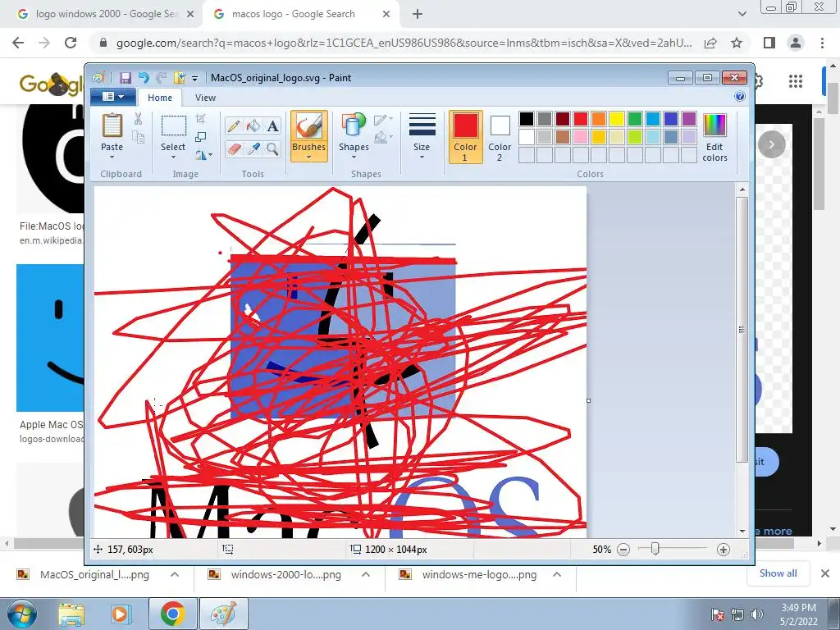Open Google apps grid icon
Screen dimensions: 840x630
pos(796,81)
